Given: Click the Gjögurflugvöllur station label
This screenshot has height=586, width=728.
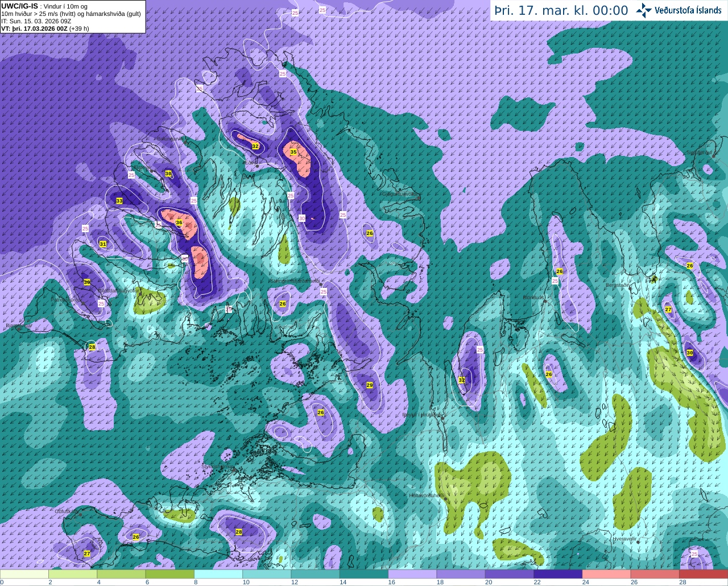Looking at the screenshot, I should tap(401, 194).
